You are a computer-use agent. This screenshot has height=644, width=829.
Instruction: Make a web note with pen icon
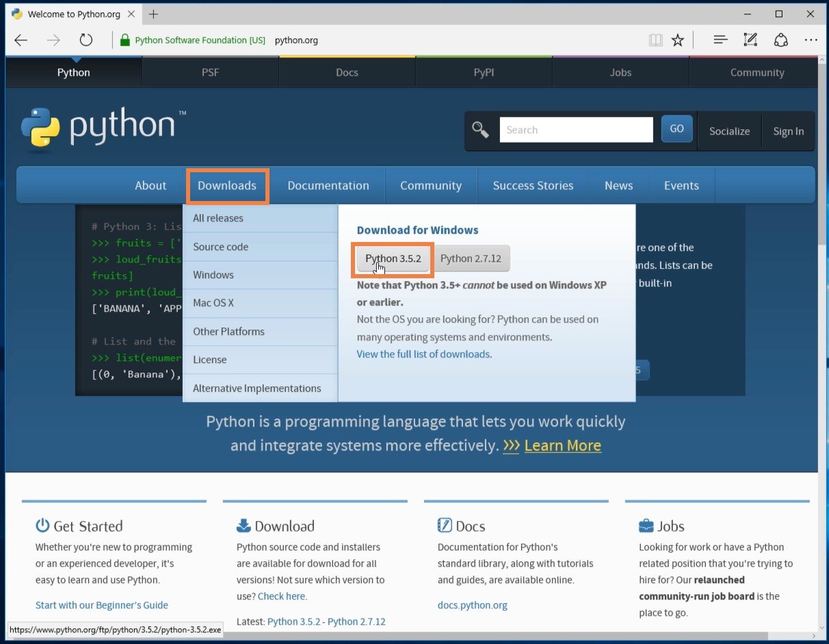(750, 40)
